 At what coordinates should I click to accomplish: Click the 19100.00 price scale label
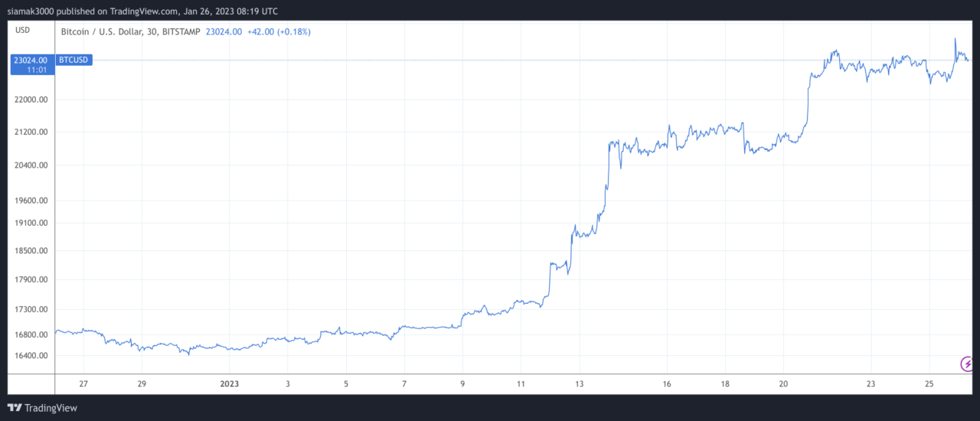31,224
